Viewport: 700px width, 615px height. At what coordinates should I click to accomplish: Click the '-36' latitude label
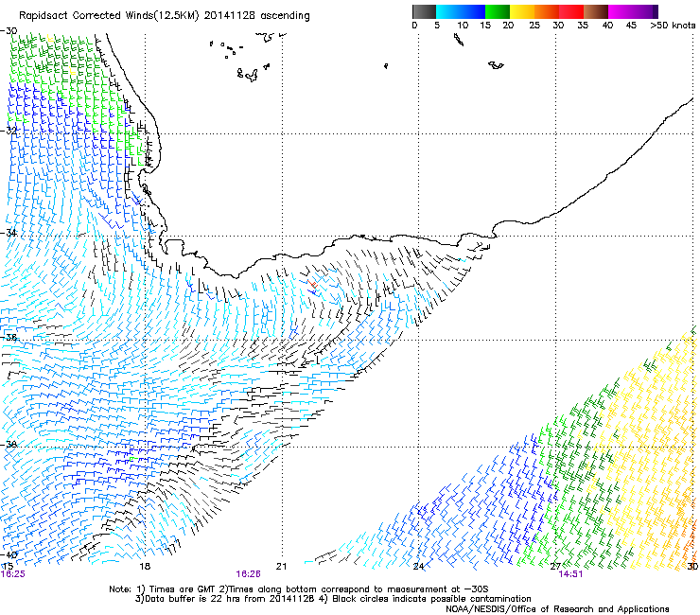pos(9,338)
